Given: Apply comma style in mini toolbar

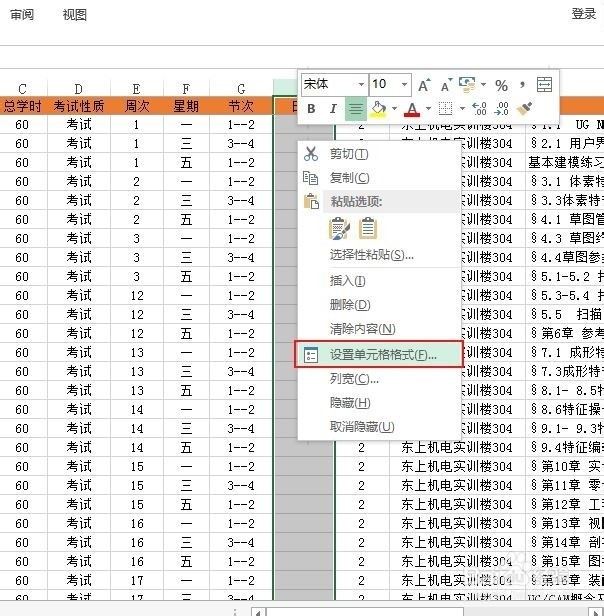Looking at the screenshot, I should click(522, 84).
